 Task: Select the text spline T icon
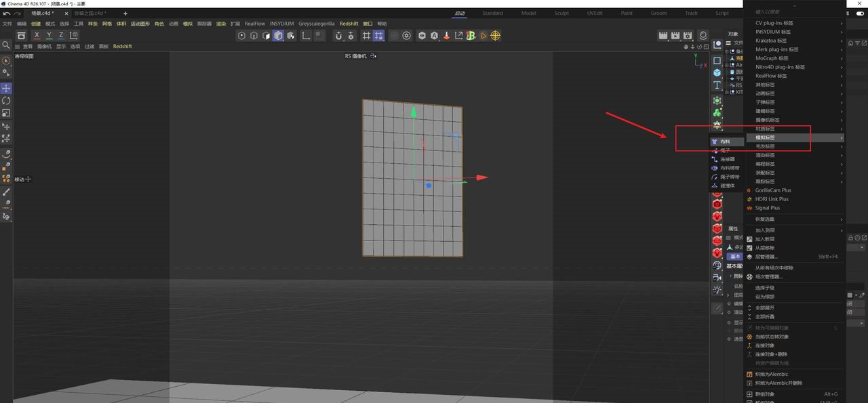point(717,85)
